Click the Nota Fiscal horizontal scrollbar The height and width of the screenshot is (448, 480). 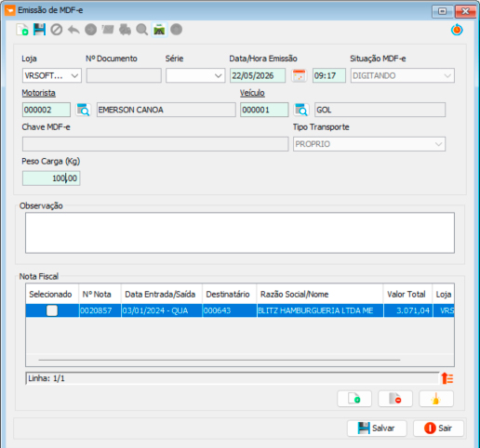pos(220,360)
